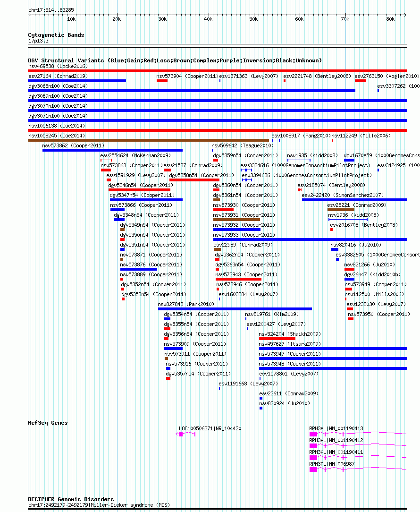Select esv2185074 (Bentley2008) variant label

[331, 185]
